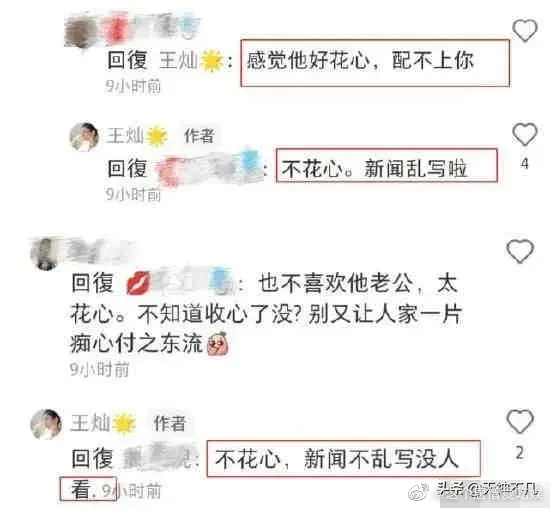Click the 作者 badge in second comment
Image resolution: width=550 pixels, height=508 pixels.
tap(199, 136)
